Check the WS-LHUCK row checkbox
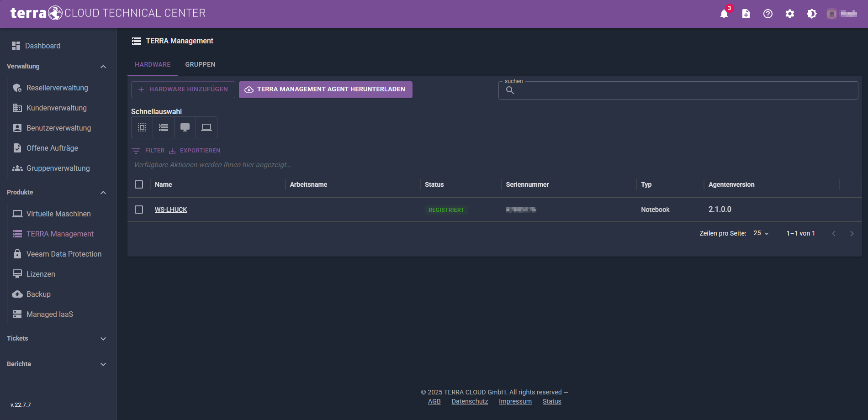The height and width of the screenshot is (420, 868). [139, 210]
